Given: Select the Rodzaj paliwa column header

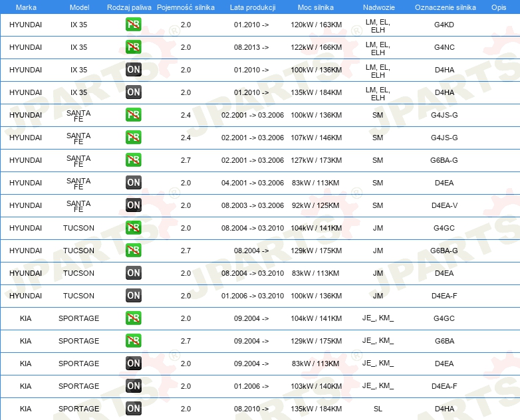Looking at the screenshot, I should [129, 7].
